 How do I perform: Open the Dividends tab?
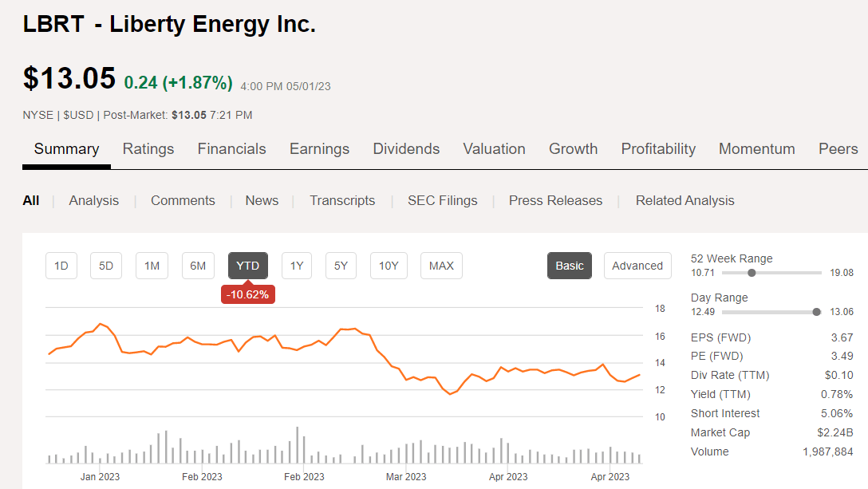(x=406, y=148)
